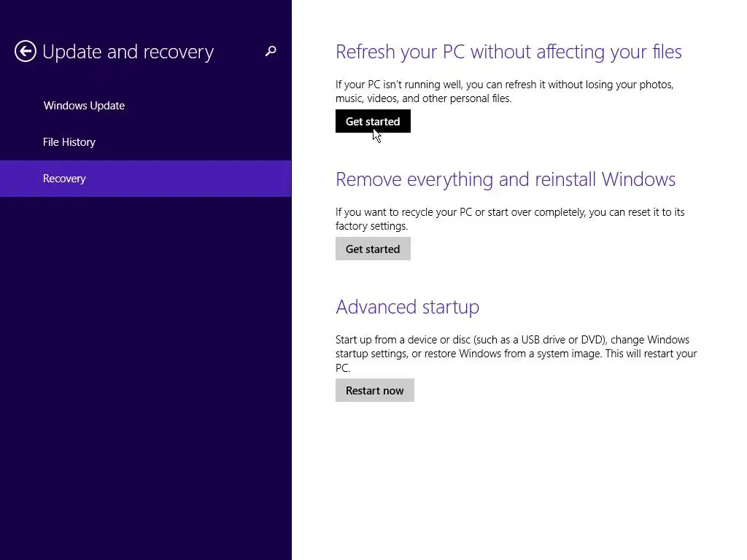The image size is (747, 560).
Task: Click the Refresh your PC heading
Action: tap(508, 52)
